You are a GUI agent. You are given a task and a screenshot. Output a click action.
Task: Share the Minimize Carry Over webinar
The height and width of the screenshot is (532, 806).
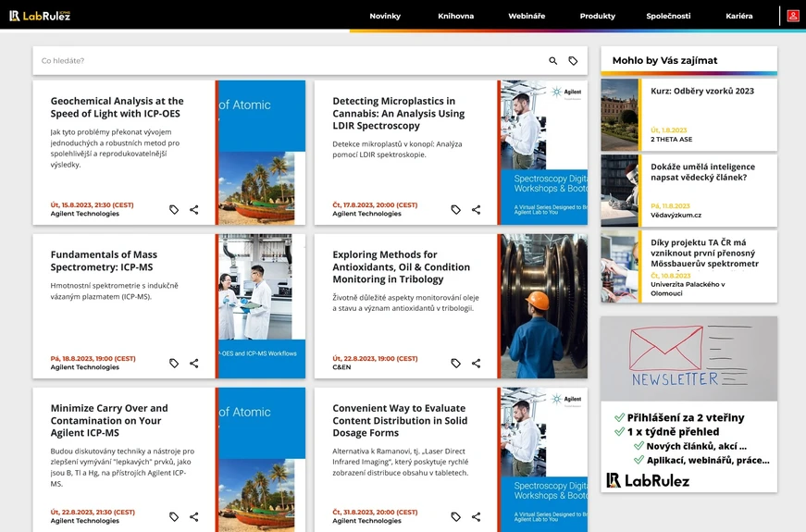[x=193, y=516]
